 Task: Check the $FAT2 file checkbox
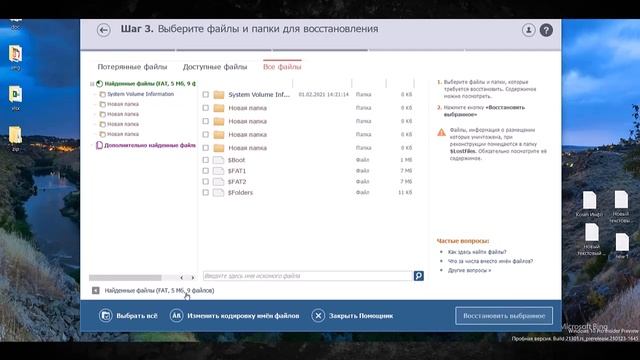(206, 181)
